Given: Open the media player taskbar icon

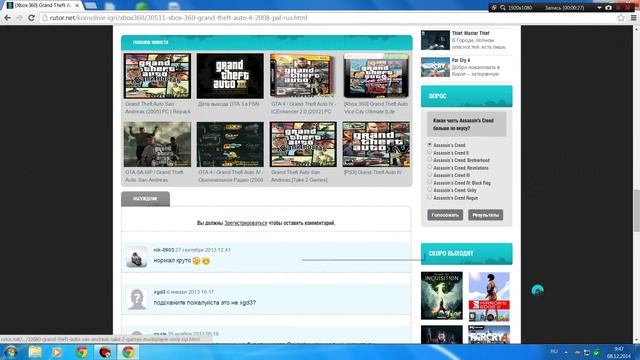Looking at the screenshot, I should 57,352.
